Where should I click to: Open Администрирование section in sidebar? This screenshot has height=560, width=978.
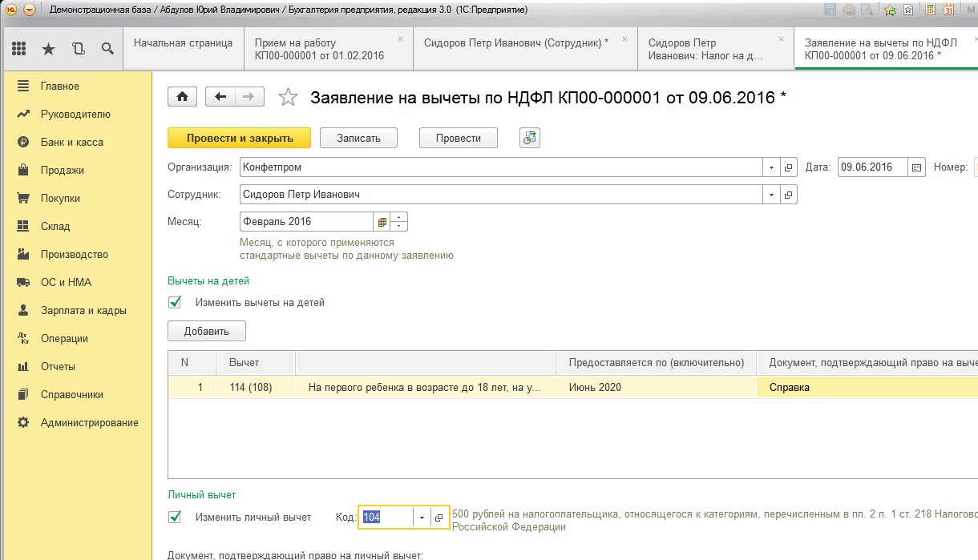90,422
